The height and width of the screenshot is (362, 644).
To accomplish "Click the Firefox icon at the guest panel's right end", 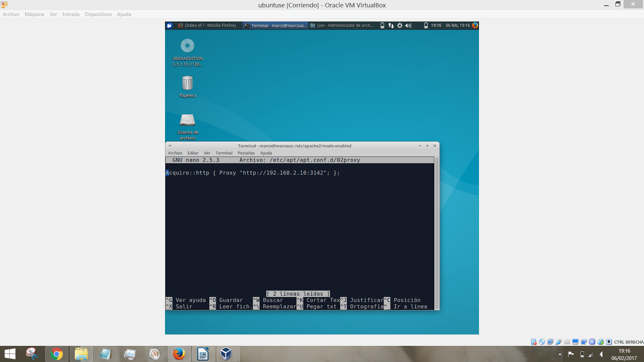I will pyautogui.click(x=475, y=25).
